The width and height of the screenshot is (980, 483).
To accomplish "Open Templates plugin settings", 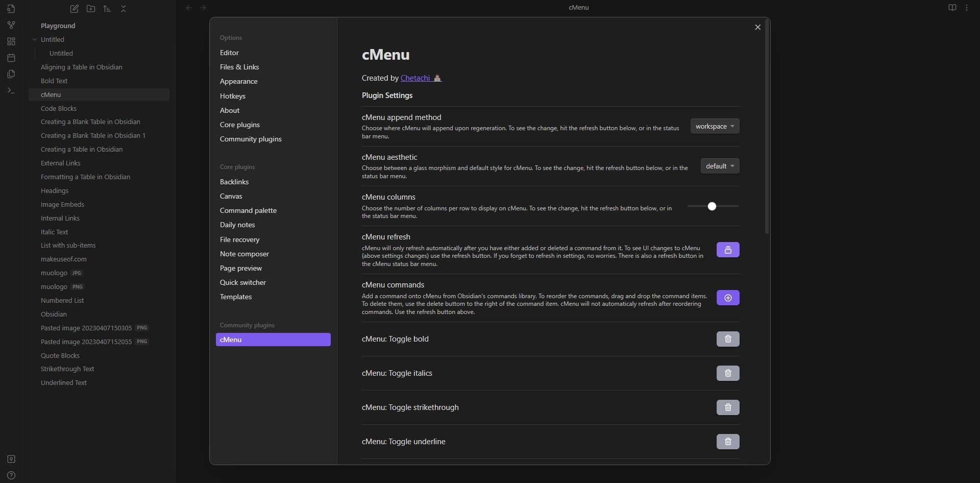I will (273, 297).
